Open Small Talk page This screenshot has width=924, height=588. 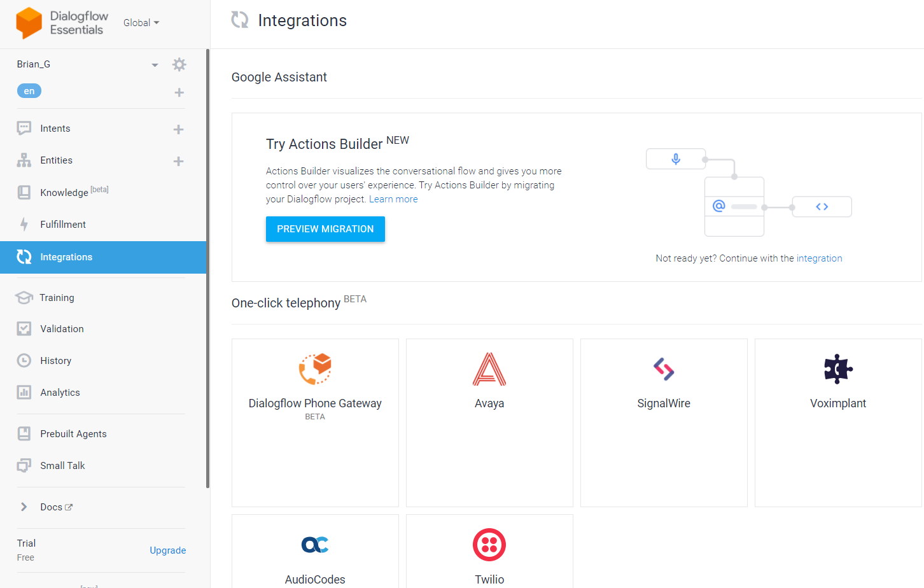pos(62,466)
